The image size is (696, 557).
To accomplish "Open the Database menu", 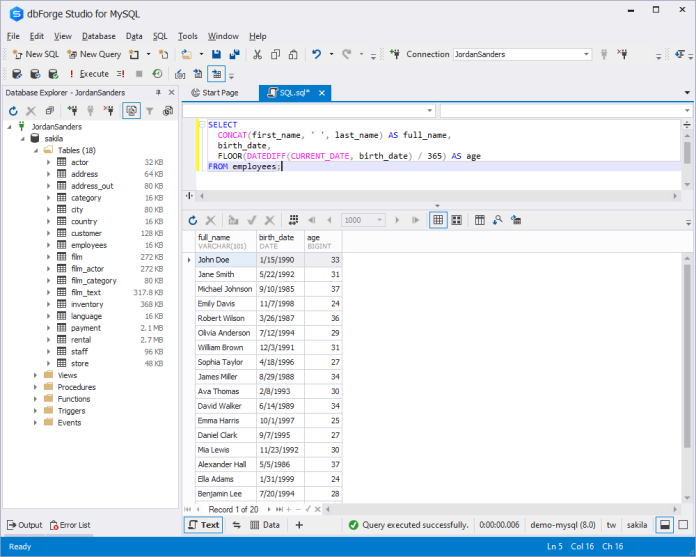I will pos(98,36).
